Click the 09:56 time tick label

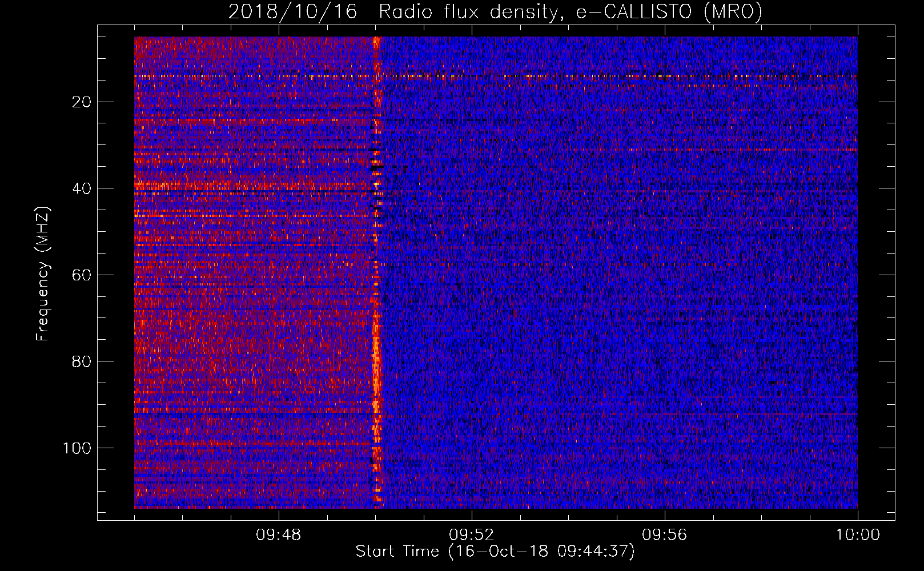coord(665,535)
